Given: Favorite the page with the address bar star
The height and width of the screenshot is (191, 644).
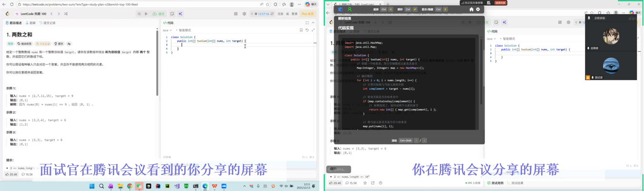Looking at the screenshot, I should pos(268,4).
